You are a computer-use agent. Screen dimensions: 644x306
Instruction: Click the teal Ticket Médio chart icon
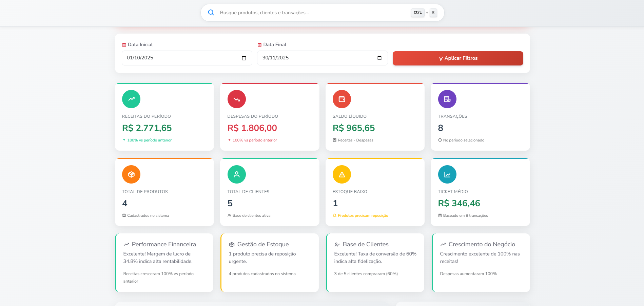click(x=447, y=174)
